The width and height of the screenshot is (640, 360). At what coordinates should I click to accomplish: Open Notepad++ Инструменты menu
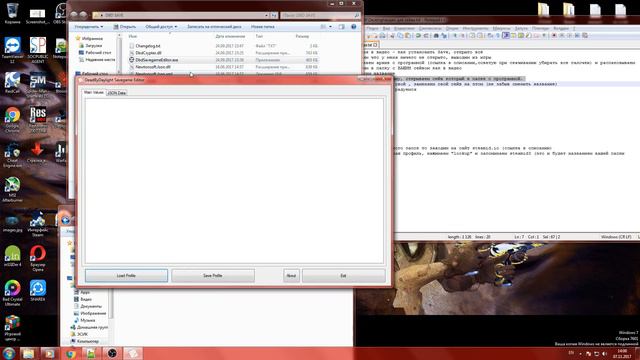475,29
